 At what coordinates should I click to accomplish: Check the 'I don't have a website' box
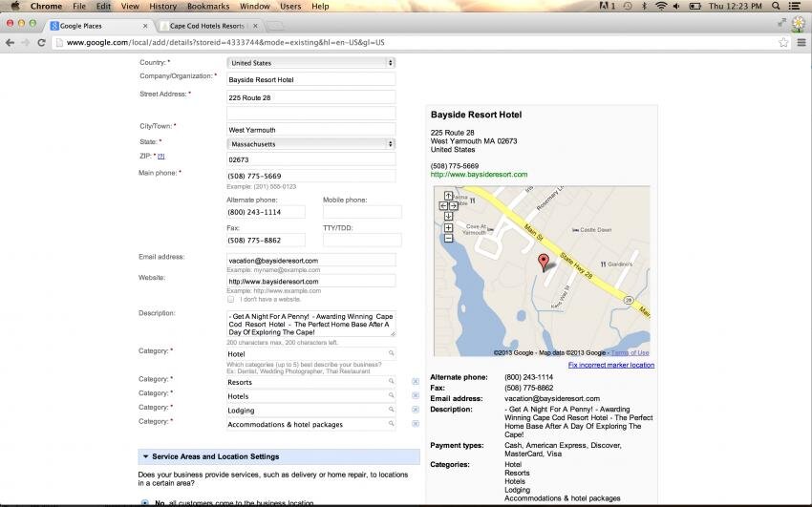(x=231, y=299)
